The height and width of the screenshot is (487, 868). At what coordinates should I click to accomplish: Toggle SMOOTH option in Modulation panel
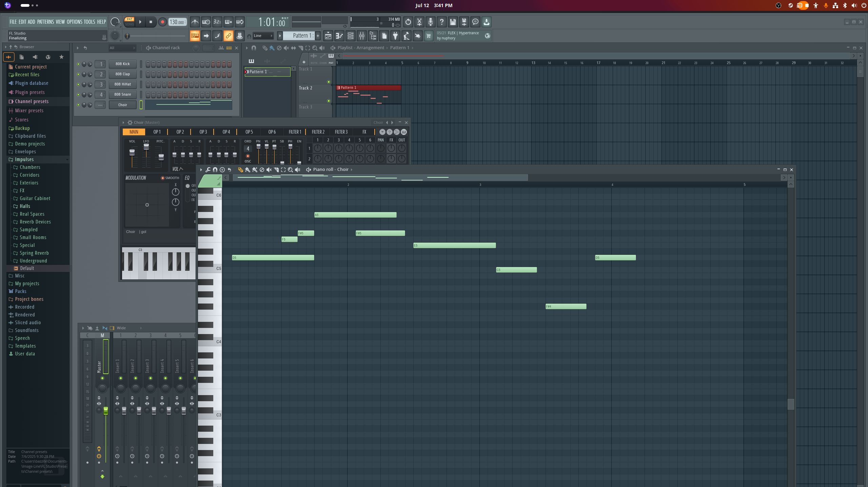(170, 178)
